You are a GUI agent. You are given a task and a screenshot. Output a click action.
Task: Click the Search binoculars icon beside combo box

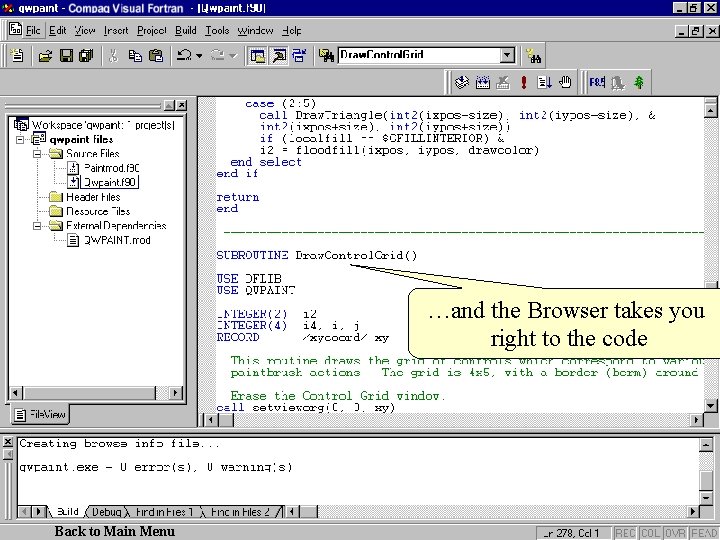tap(534, 56)
